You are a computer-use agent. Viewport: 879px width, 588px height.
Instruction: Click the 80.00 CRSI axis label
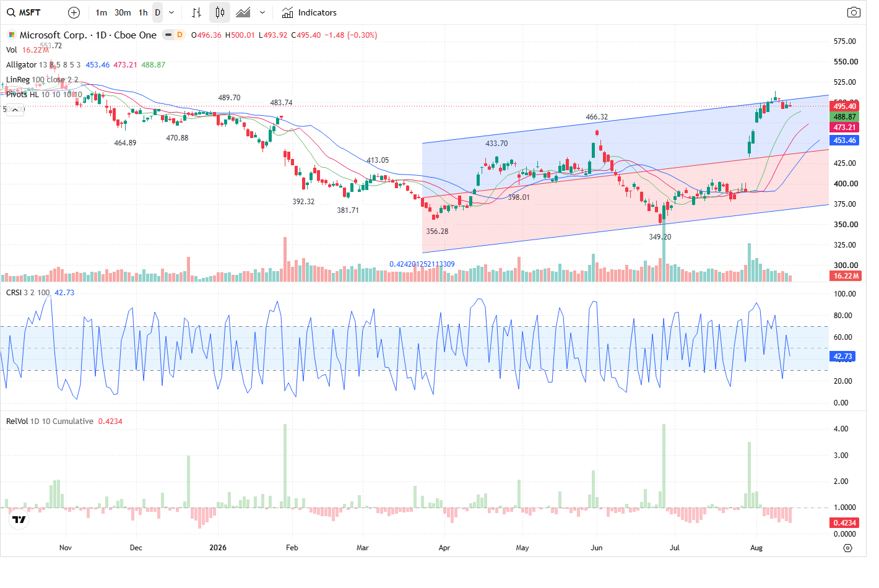click(x=842, y=316)
